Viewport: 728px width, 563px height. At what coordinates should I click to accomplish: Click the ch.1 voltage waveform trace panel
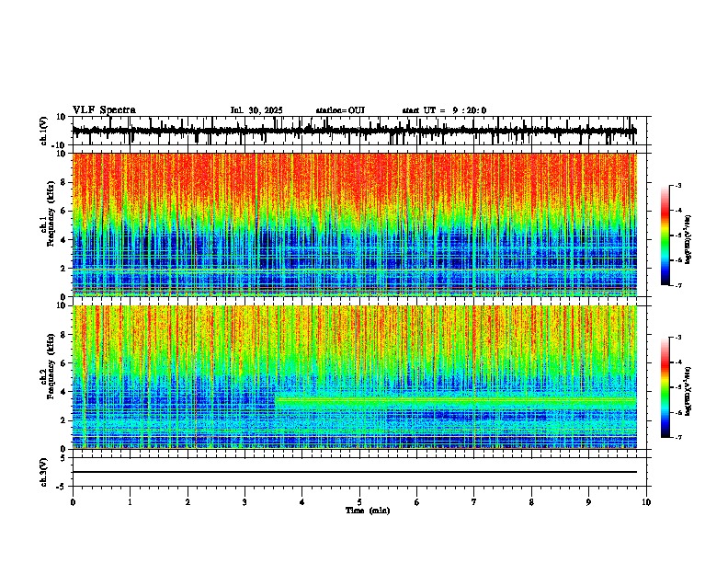359,131
